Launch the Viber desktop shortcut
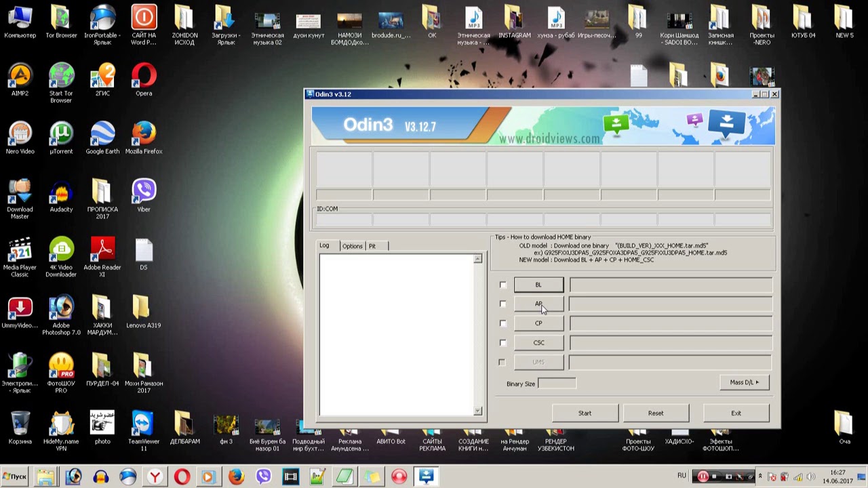Image resolution: width=868 pixels, height=488 pixels. pos(144,192)
